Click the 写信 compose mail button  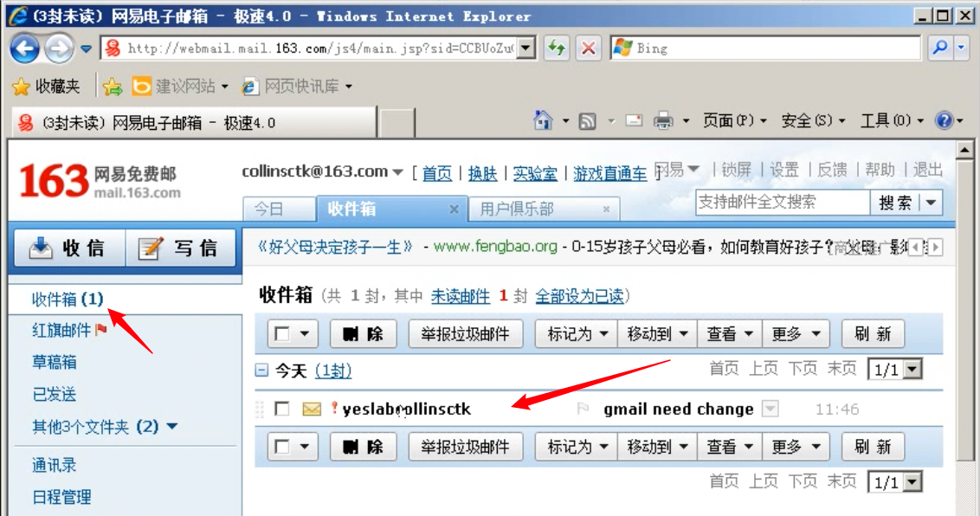click(181, 248)
